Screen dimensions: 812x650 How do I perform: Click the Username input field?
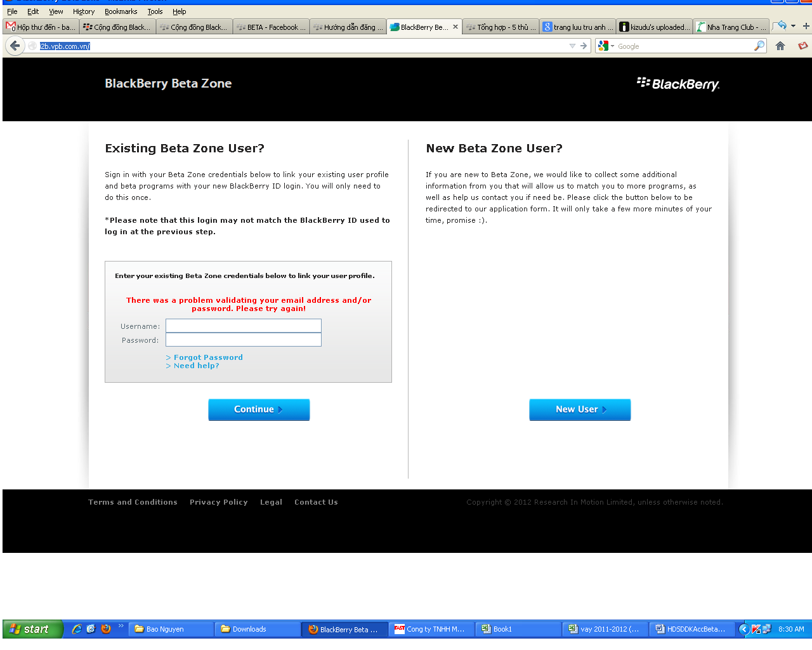pos(244,326)
